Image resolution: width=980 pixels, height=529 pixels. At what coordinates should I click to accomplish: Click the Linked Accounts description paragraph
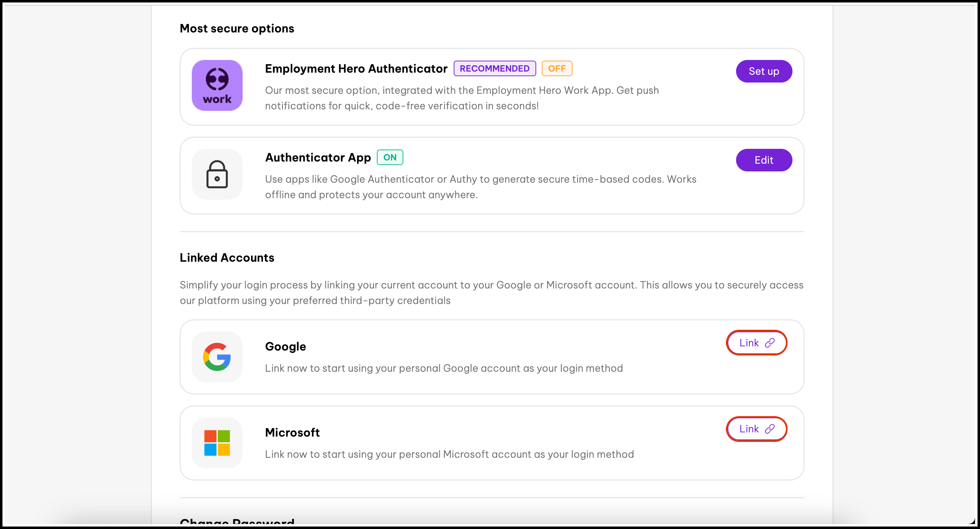coord(491,293)
